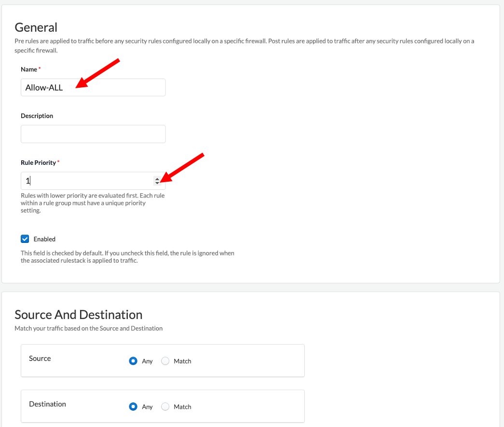Uncheck the Enabled checkbox

[x=25, y=239]
